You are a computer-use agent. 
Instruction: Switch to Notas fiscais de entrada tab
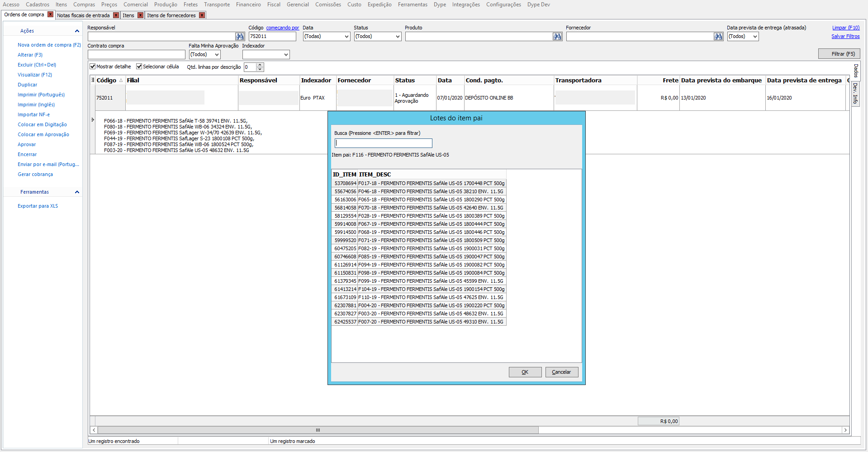(83, 15)
